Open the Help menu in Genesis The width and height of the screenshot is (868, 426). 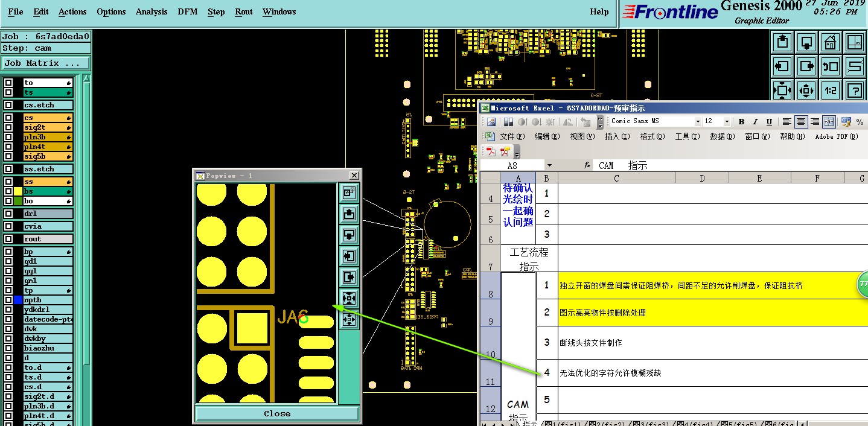pos(599,11)
